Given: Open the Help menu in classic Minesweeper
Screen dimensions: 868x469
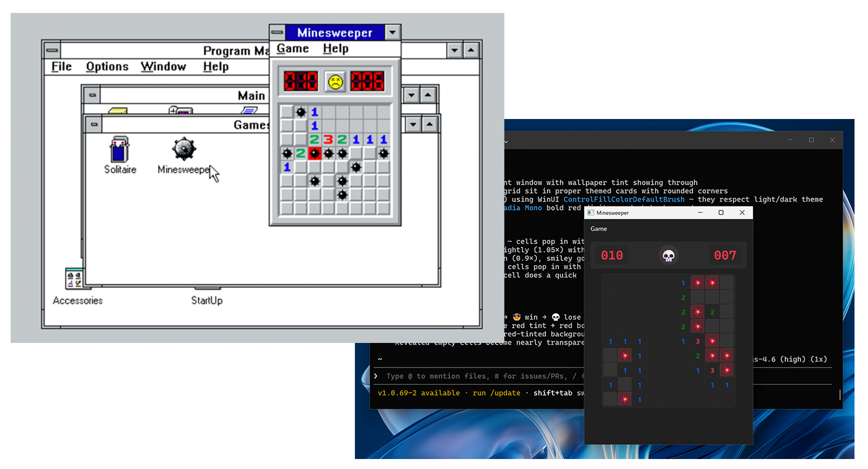Looking at the screenshot, I should click(335, 49).
